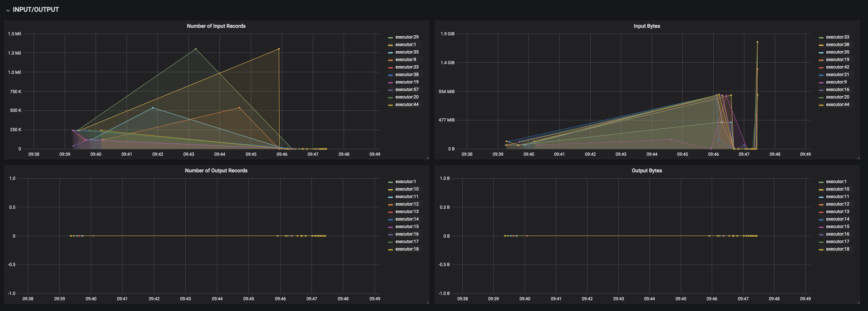868x311 pixels.
Task: Click resize handle of Output Bytes panel
Action: [858, 302]
